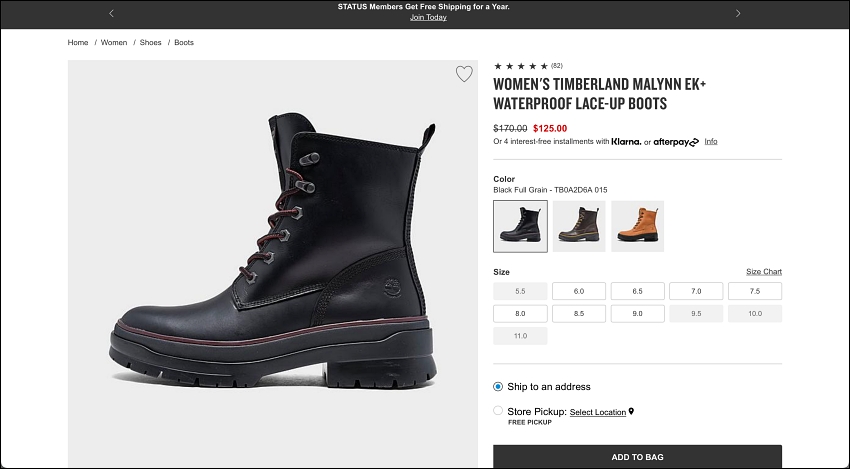Choose the wheat orange boot color swatch
Screen dimensions: 850x469
(638, 226)
